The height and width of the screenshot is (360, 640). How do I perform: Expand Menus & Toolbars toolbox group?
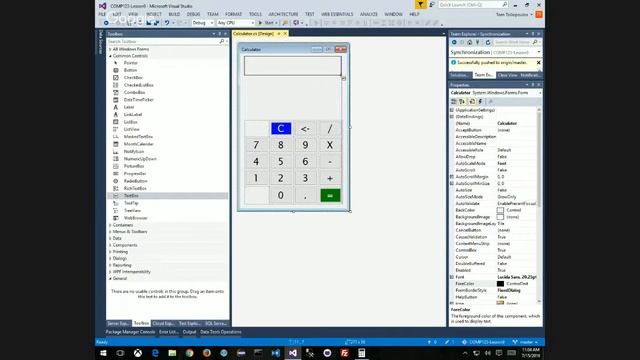pyautogui.click(x=110, y=231)
